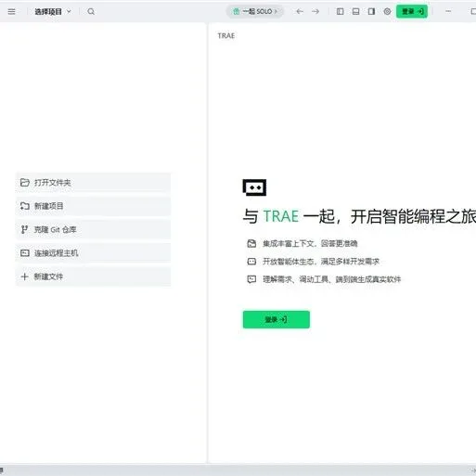
Task: Maximize the TRAE window
Action: tap(473, 12)
